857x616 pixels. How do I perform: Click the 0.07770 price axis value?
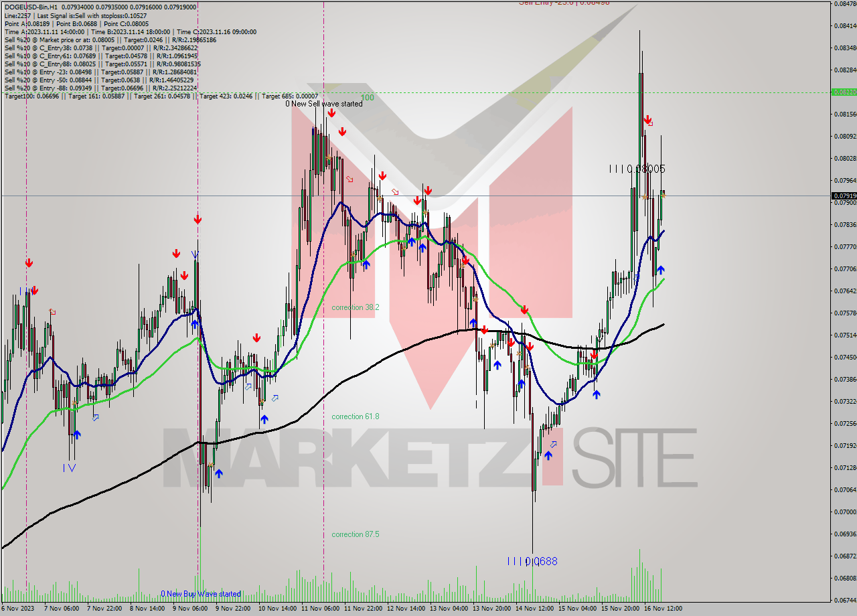coord(845,246)
